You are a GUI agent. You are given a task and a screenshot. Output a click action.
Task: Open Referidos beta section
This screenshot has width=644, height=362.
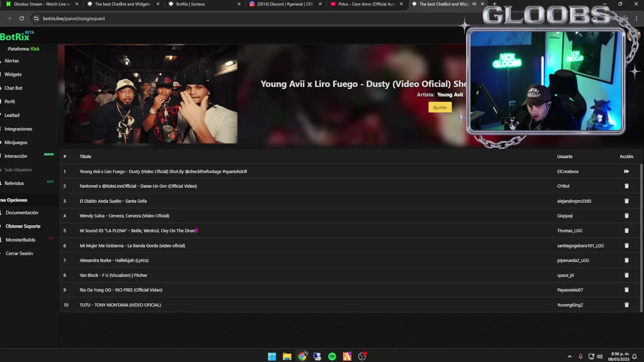coord(14,184)
